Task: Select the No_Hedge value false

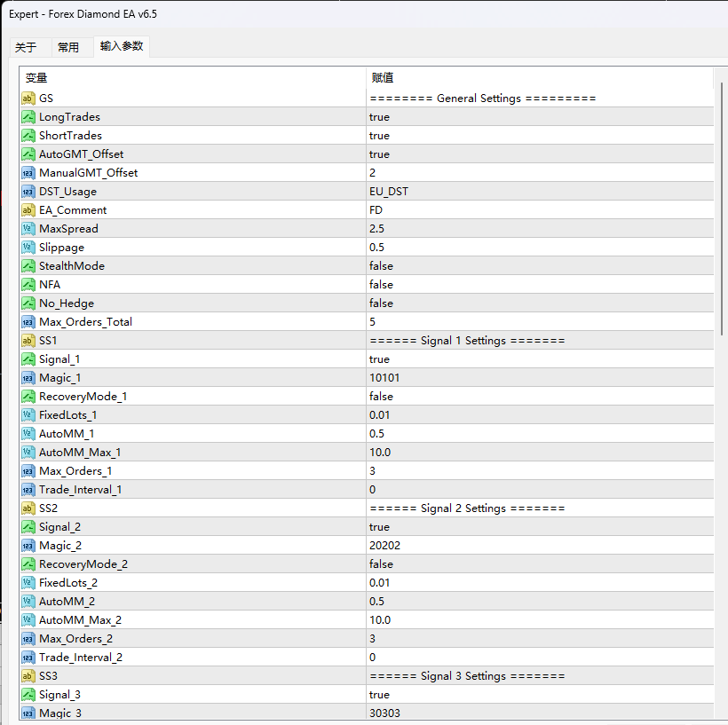Action: pos(381,303)
